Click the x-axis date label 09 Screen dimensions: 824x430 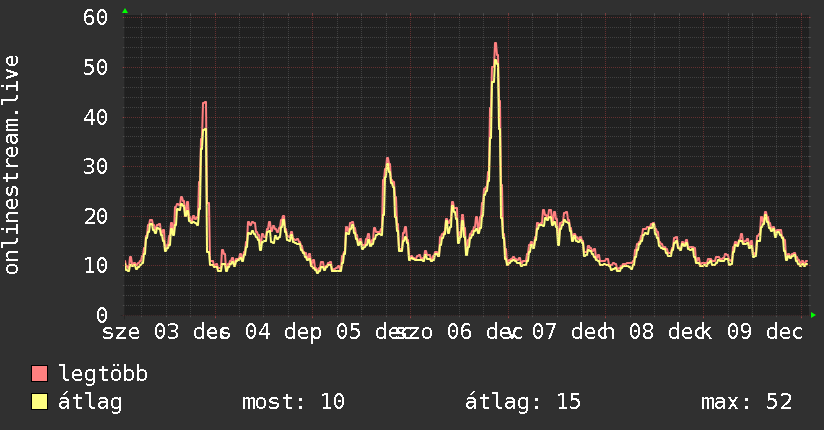pyautogui.click(x=739, y=332)
